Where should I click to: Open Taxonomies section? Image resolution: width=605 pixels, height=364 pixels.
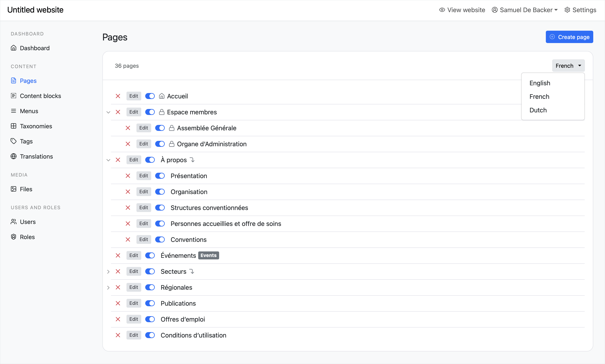click(x=36, y=126)
